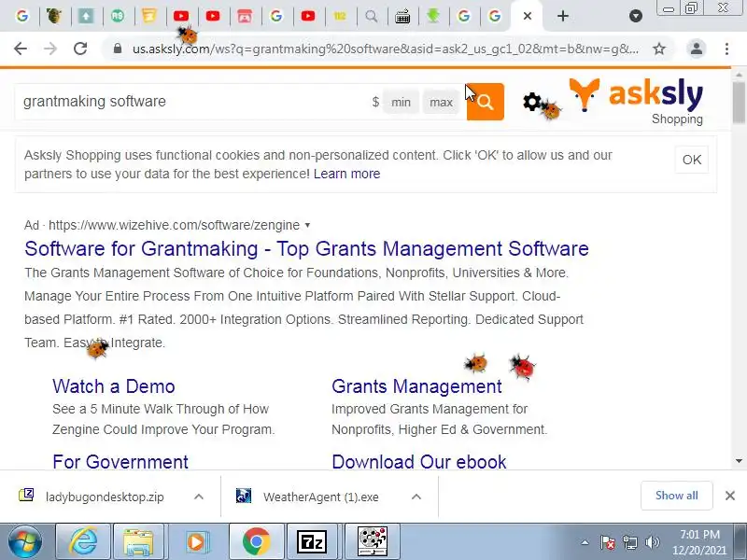
Task: Open the Windows Start menu
Action: tap(24, 541)
